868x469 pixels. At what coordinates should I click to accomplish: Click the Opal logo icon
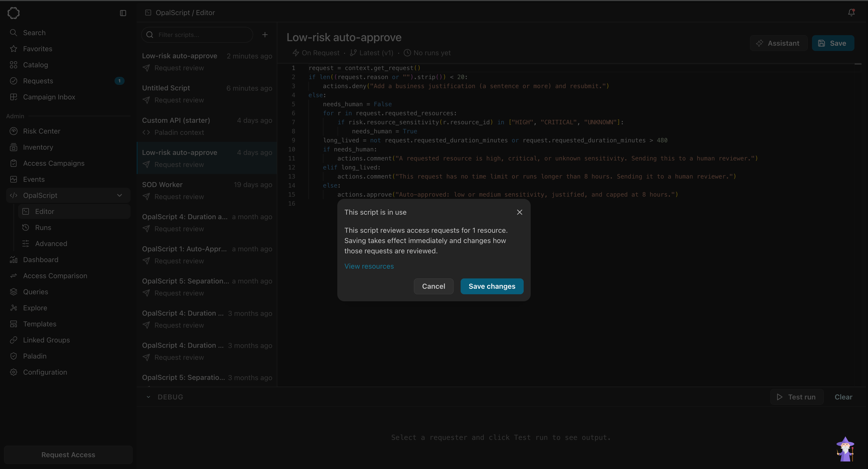click(x=14, y=13)
